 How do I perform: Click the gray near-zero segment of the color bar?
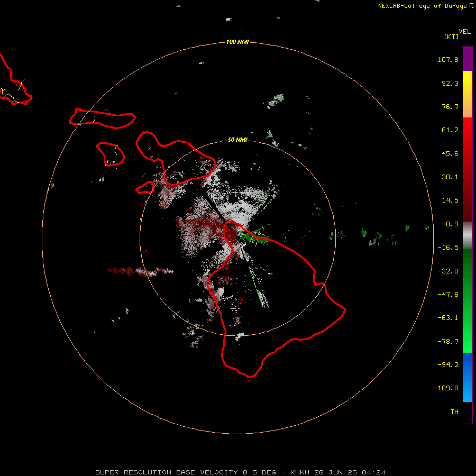pos(467,235)
